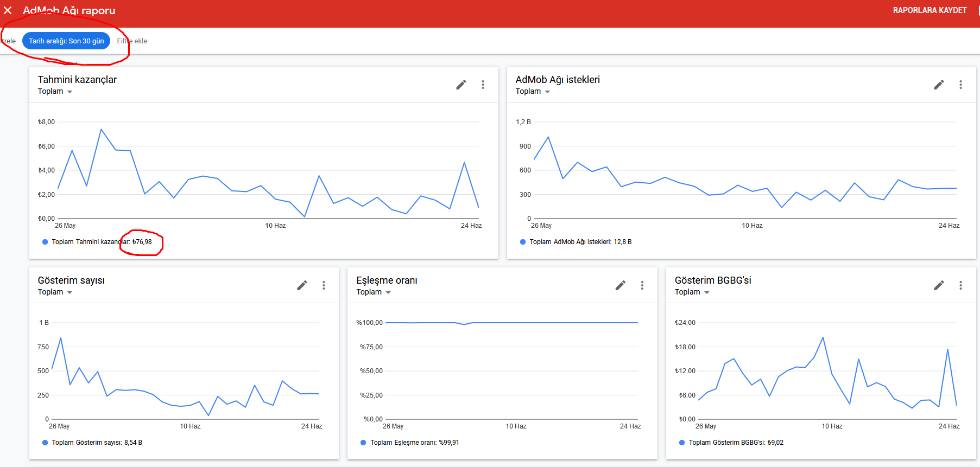Open the Tarih aralığı: Son 30 gün chip
The image size is (980, 467).
click(66, 41)
